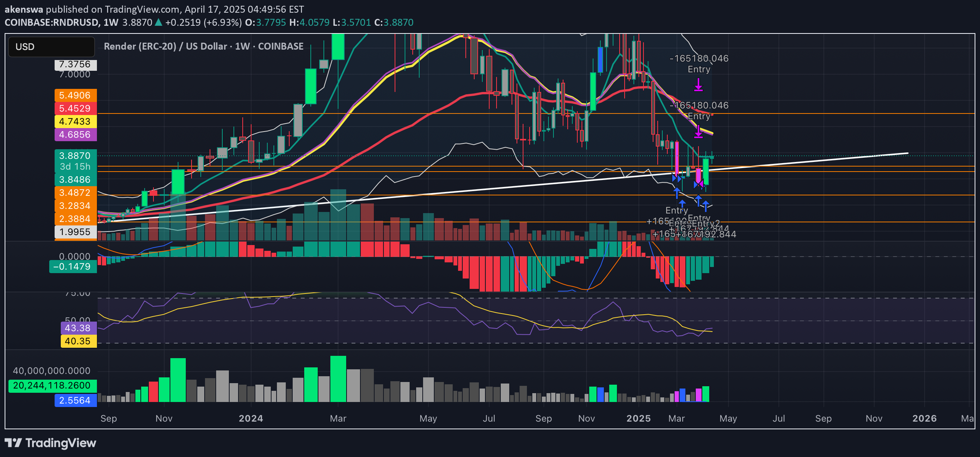This screenshot has height=457, width=980.
Task: Click the volume label 20,244,118.2600
Action: coord(51,385)
